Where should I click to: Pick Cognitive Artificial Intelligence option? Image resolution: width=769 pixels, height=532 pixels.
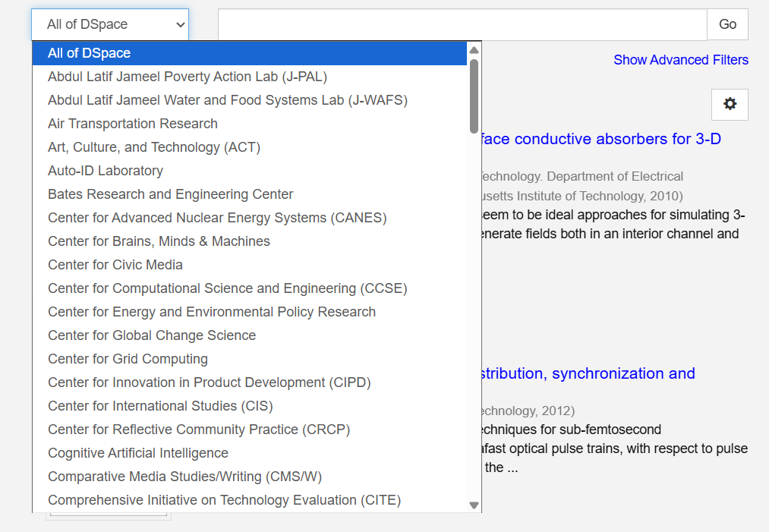(x=138, y=453)
